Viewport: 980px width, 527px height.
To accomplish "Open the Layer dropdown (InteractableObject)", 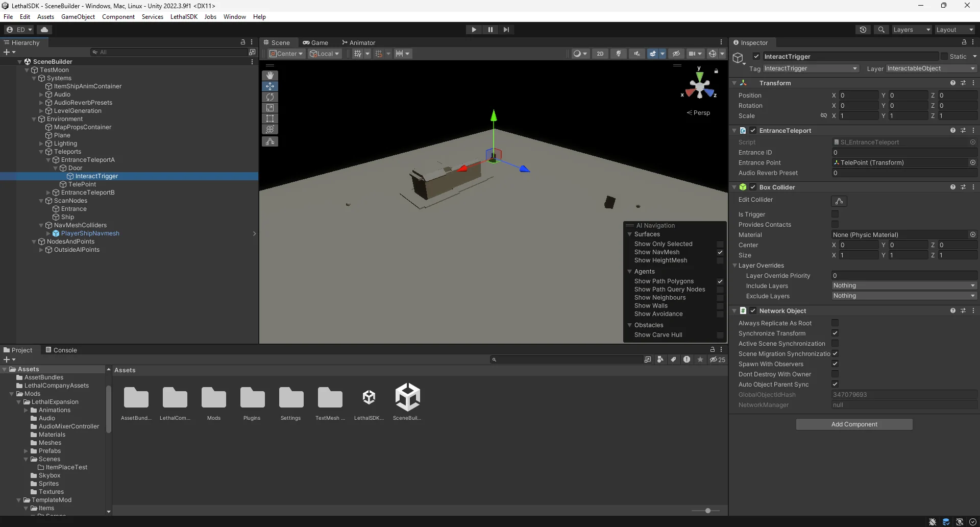I will (932, 68).
